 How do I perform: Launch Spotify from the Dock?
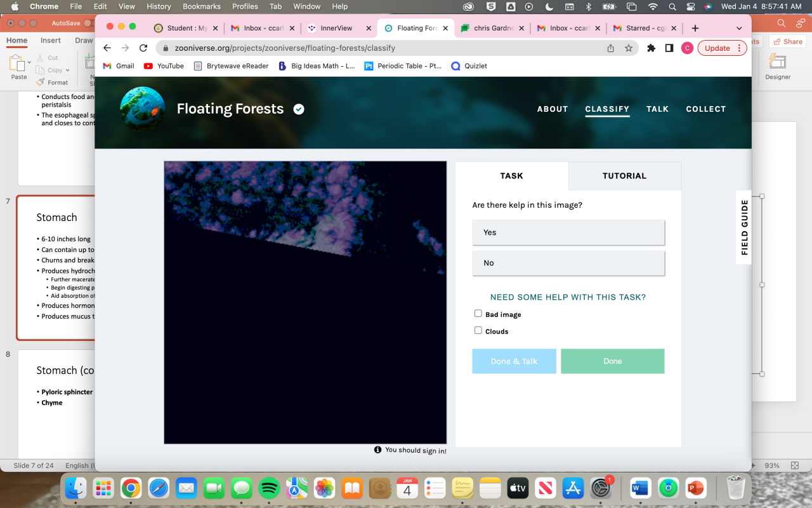click(270, 488)
